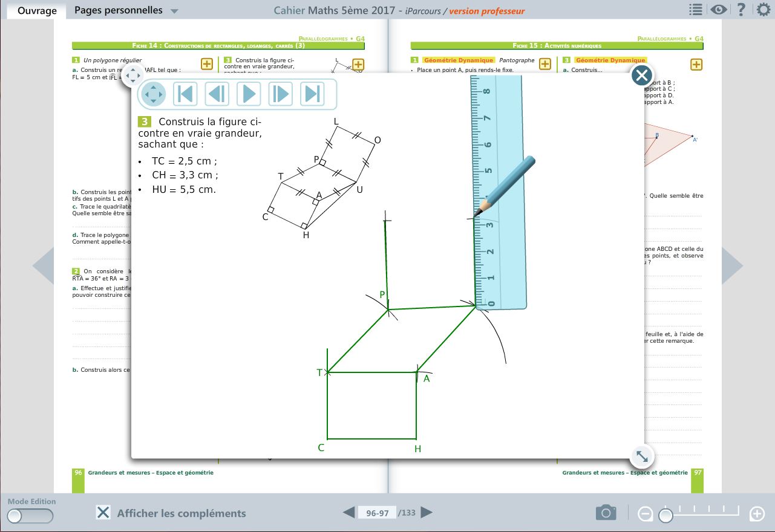Click the move popup arrows icon

click(x=154, y=94)
